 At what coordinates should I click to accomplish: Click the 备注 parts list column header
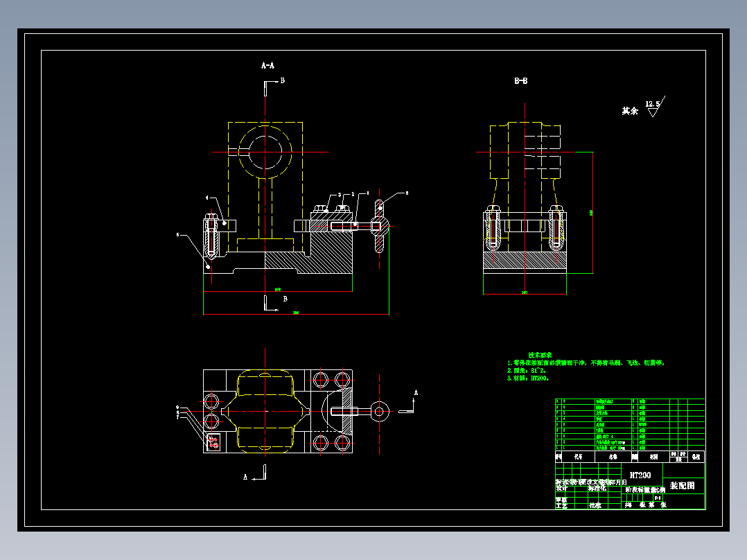pos(696,457)
